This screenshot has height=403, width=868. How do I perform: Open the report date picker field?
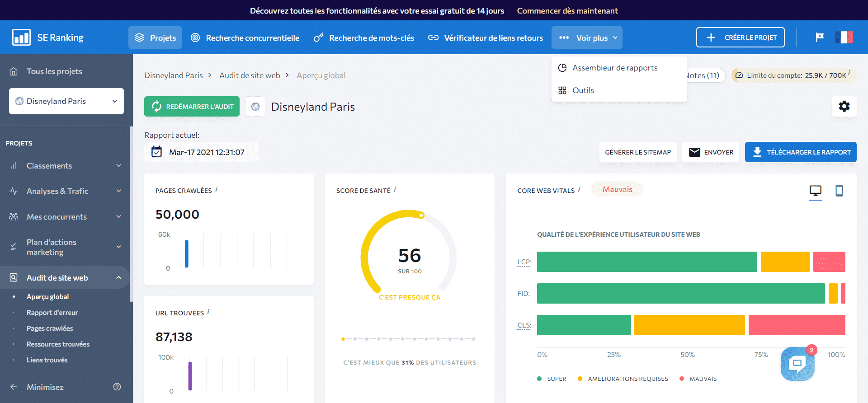(201, 152)
